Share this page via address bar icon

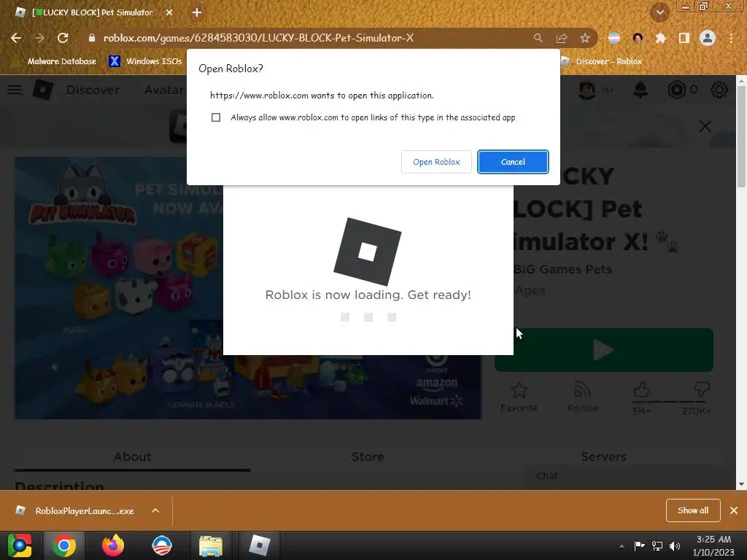(x=562, y=38)
